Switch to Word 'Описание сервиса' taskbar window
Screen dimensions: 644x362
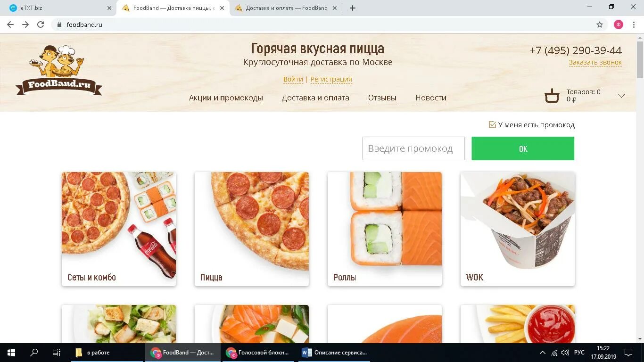tap(335, 353)
